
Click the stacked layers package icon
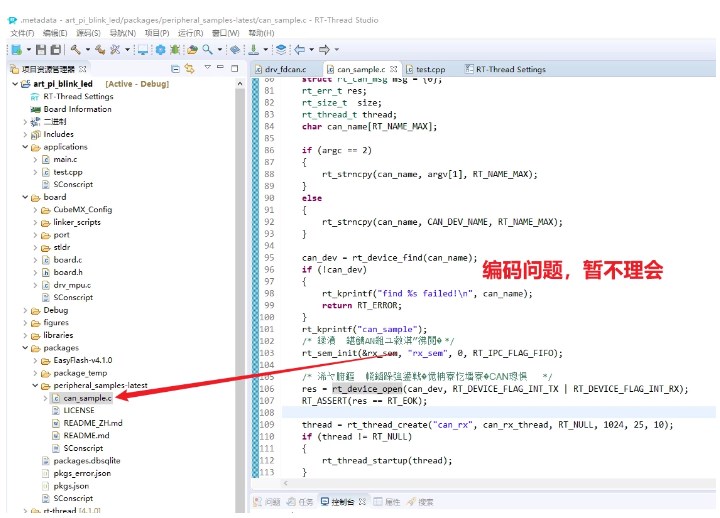point(281,50)
